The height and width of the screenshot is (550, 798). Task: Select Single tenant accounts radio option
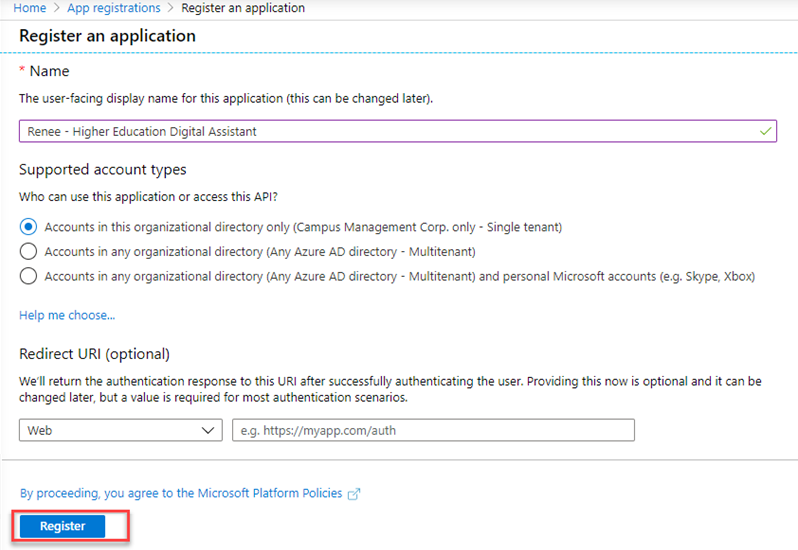[x=28, y=226]
